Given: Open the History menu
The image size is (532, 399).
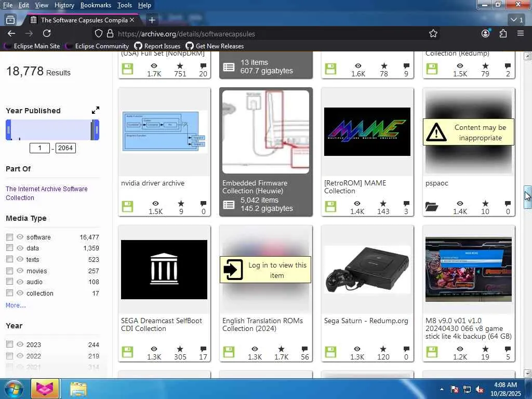Looking at the screenshot, I should click(x=64, y=5).
